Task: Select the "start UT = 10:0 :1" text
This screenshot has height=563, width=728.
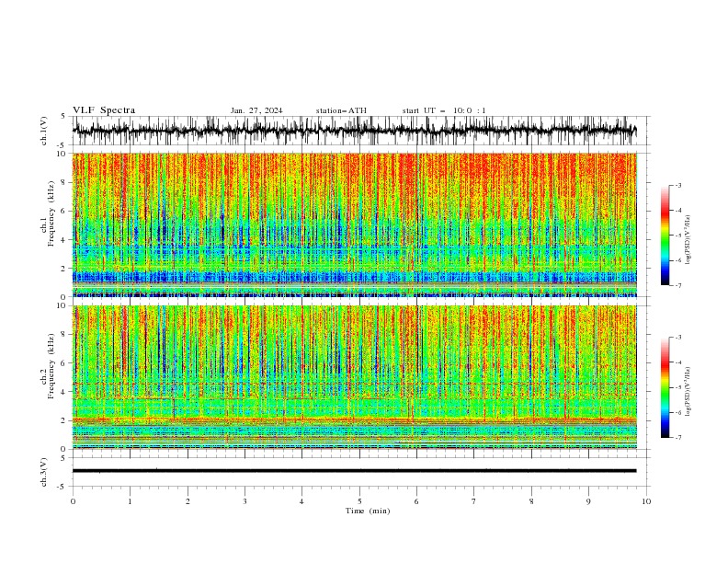Action: click(444, 110)
